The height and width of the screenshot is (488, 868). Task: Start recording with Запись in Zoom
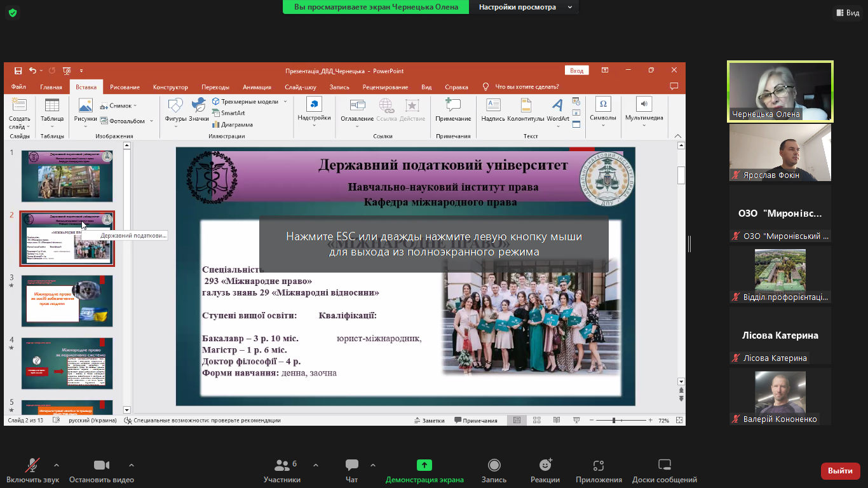494,471
